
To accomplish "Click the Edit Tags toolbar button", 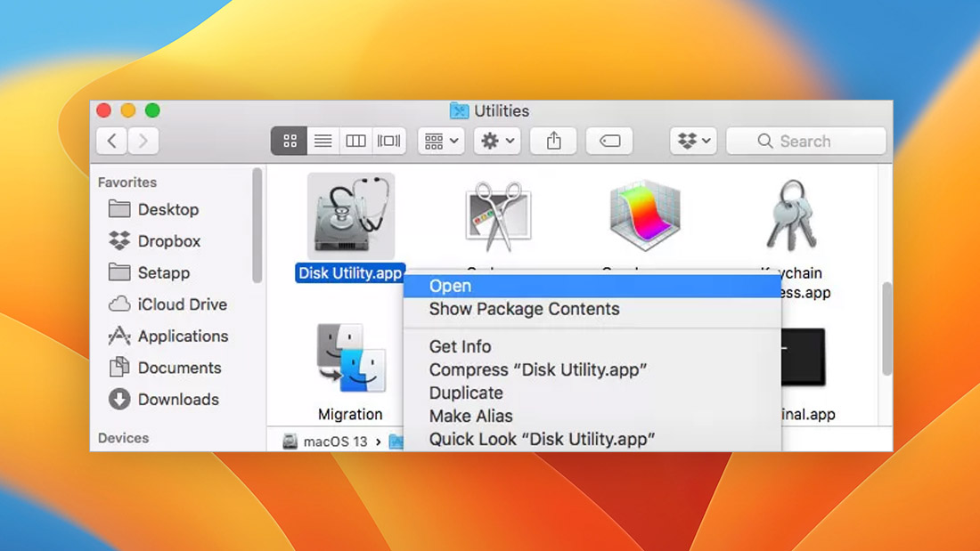I will pos(609,142).
